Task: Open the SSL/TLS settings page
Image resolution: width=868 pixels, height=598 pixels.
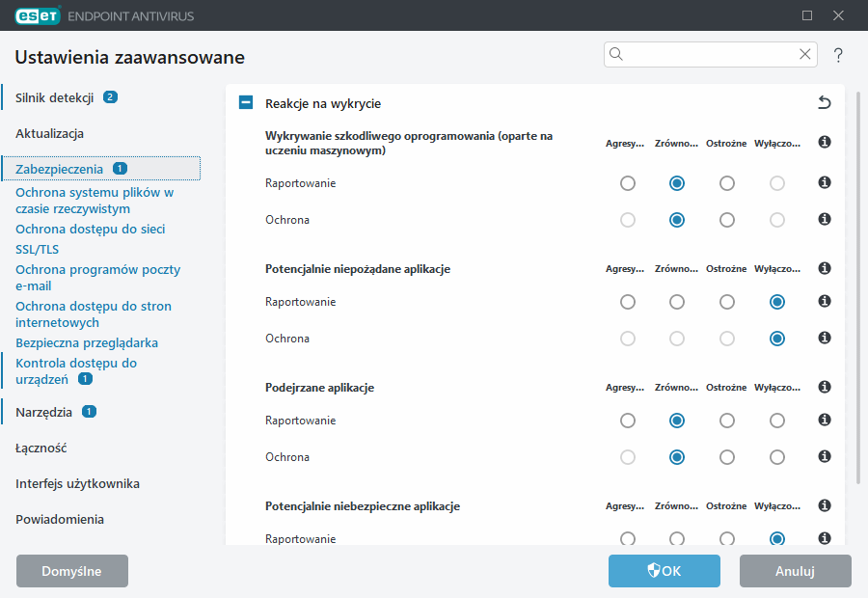Action: pos(37,250)
